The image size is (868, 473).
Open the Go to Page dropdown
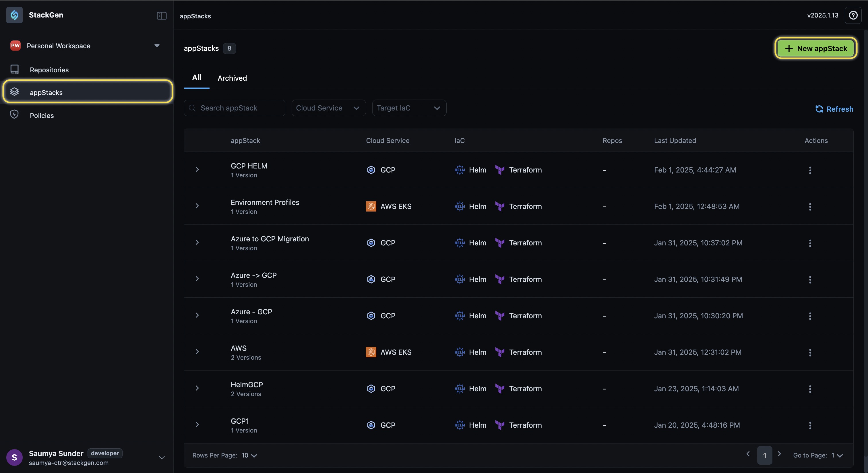tap(837, 455)
